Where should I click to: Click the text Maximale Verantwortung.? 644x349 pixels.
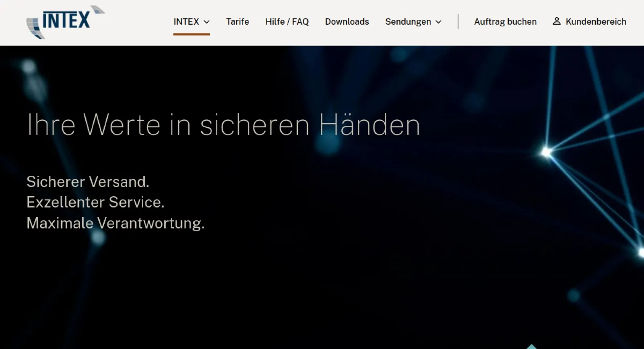(116, 223)
